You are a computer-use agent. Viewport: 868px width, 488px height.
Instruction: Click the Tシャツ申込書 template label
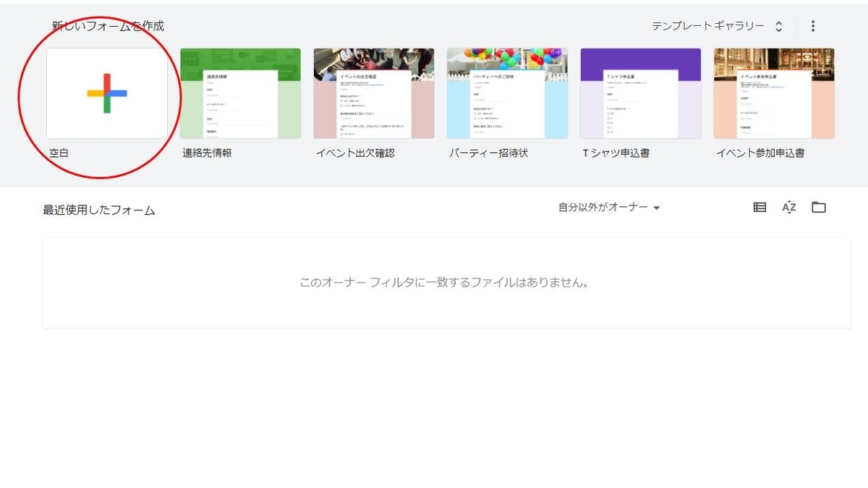tap(616, 153)
